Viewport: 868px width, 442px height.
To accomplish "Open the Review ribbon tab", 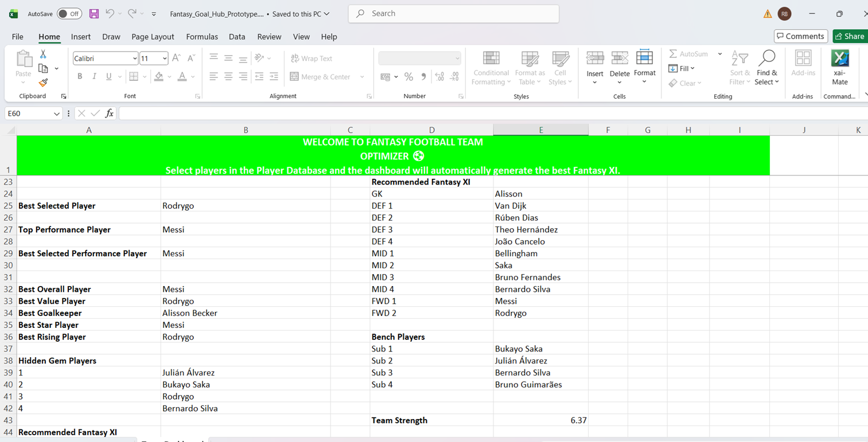I will [x=269, y=36].
